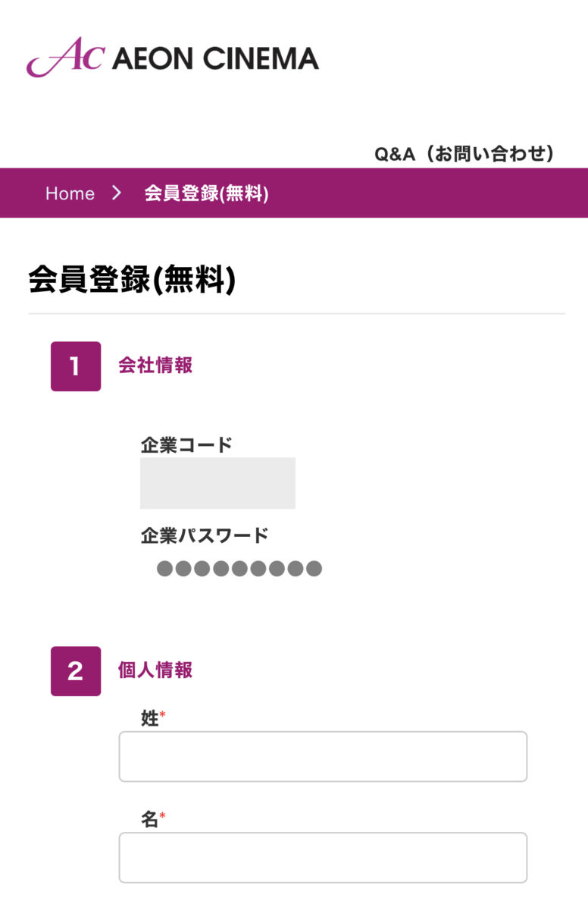Click the masked 企業パスワード dots

239,569
